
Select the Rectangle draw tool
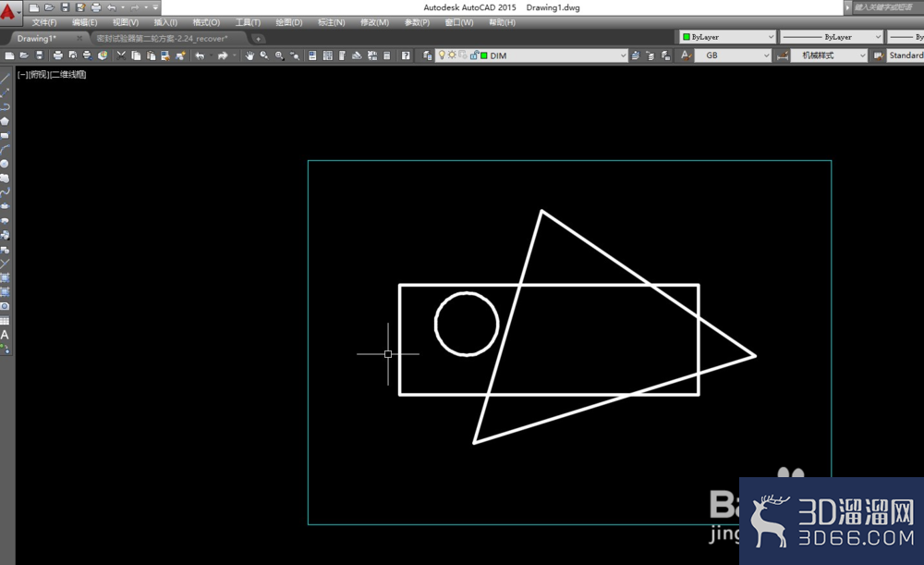[x=5, y=135]
